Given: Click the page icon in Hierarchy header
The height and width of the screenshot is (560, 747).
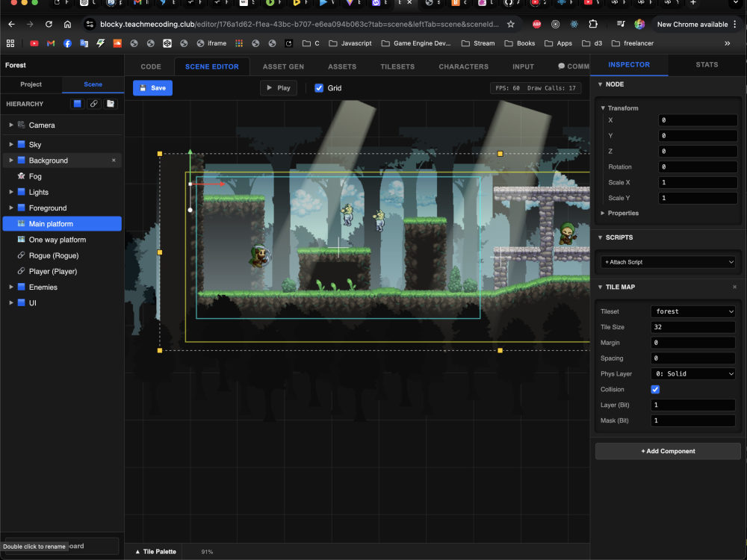Looking at the screenshot, I should click(x=111, y=104).
